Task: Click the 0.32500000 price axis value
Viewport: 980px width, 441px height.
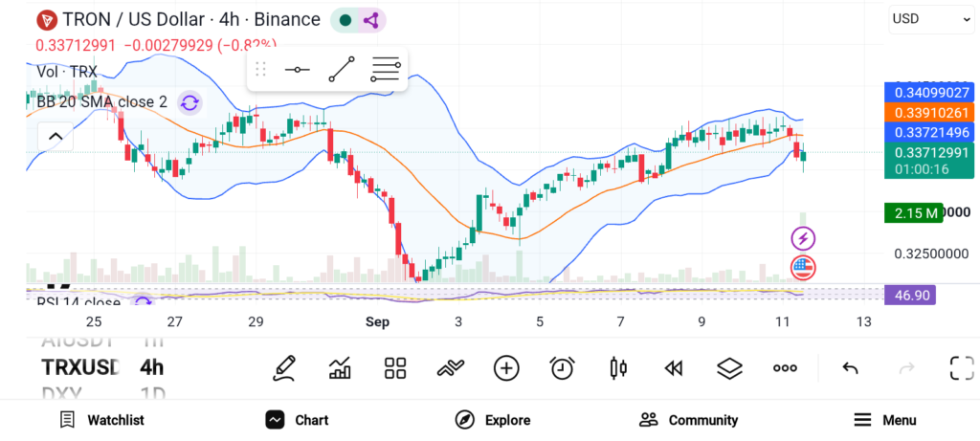Action: click(932, 254)
